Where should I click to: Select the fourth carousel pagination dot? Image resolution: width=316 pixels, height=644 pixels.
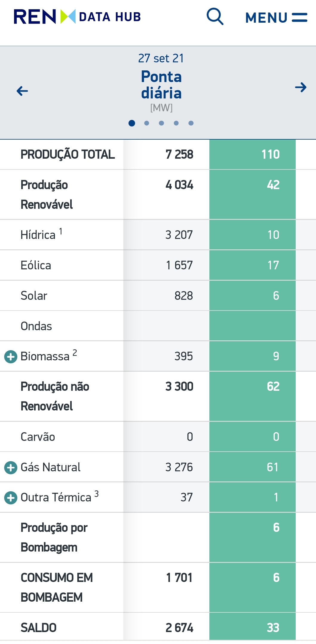[x=176, y=123]
